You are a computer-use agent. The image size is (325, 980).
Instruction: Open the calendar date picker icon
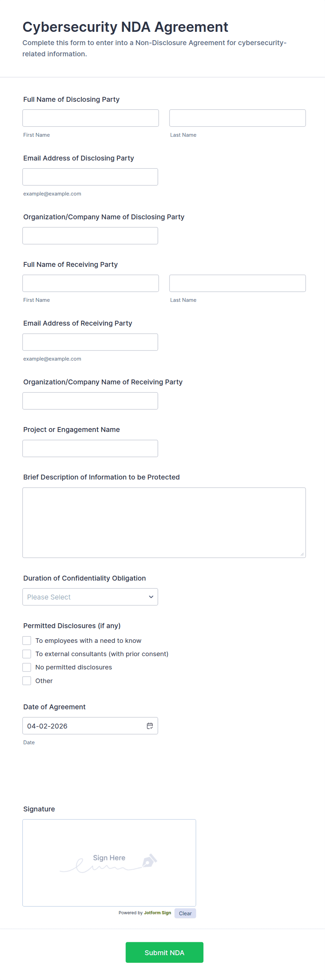(x=150, y=725)
